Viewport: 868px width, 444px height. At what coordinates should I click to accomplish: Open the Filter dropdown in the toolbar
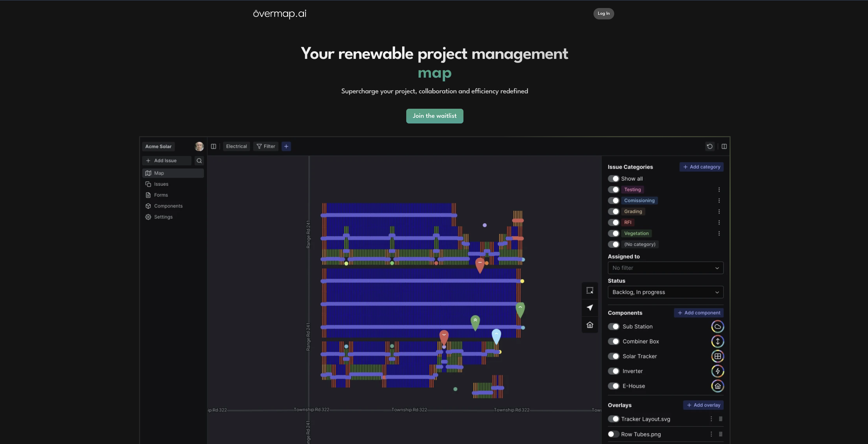pyautogui.click(x=265, y=146)
